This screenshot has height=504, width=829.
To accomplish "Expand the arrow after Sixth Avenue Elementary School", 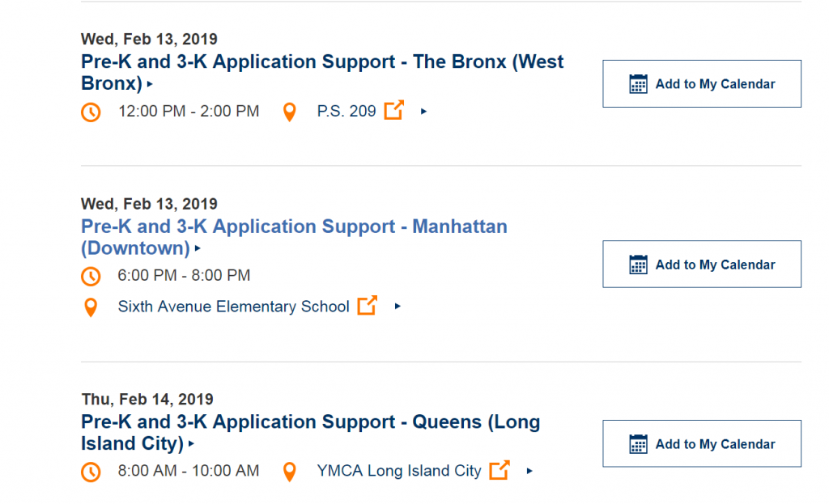I will click(x=397, y=306).
